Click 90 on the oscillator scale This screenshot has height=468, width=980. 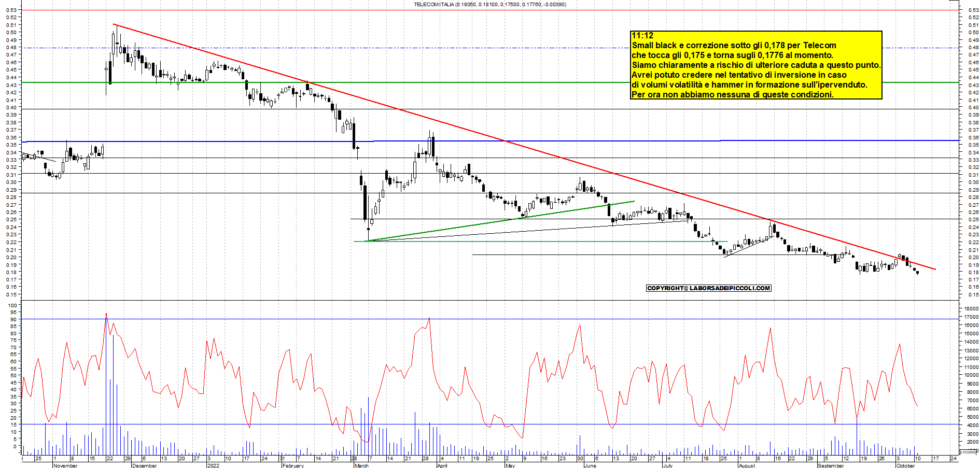coord(14,319)
